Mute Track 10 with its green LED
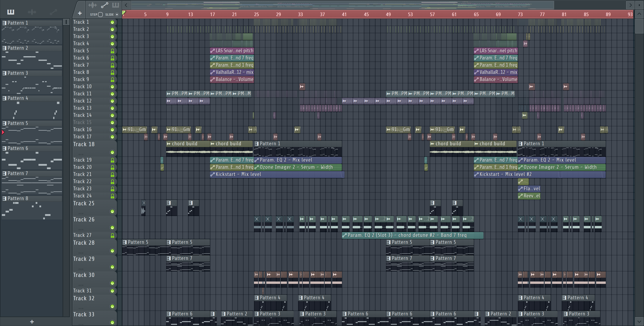Image resolution: width=644 pixels, height=326 pixels. pos(112,87)
